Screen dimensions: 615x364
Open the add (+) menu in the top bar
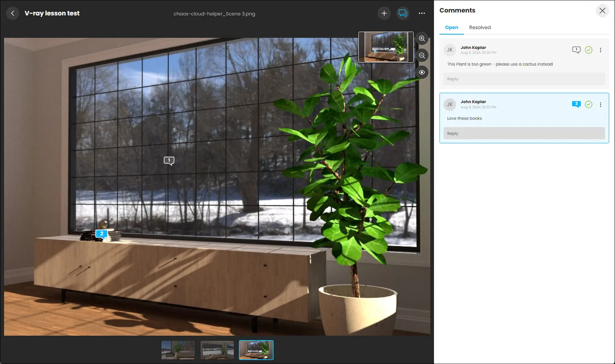384,13
